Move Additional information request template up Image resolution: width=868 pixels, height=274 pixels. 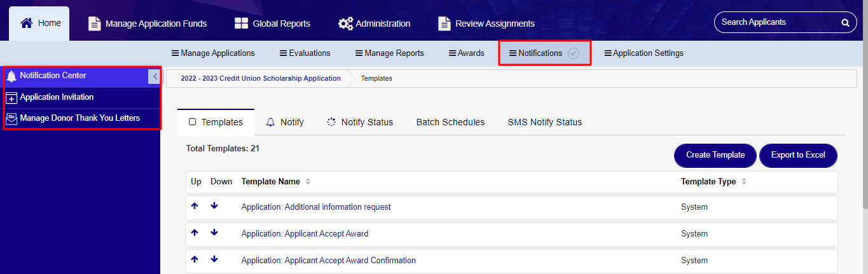pyautogui.click(x=195, y=206)
